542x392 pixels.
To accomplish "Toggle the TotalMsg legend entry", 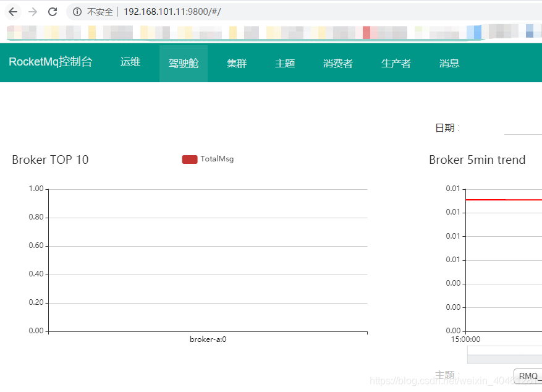I will 218,158.
